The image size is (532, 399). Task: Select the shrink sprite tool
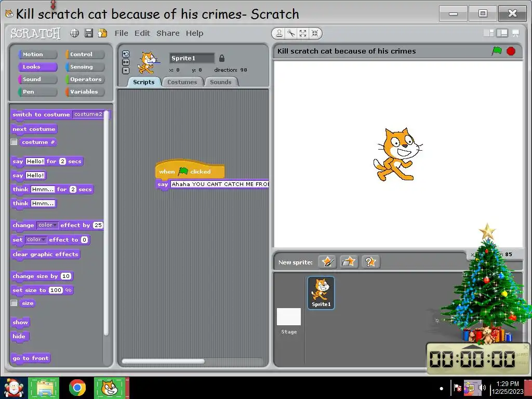pos(315,33)
